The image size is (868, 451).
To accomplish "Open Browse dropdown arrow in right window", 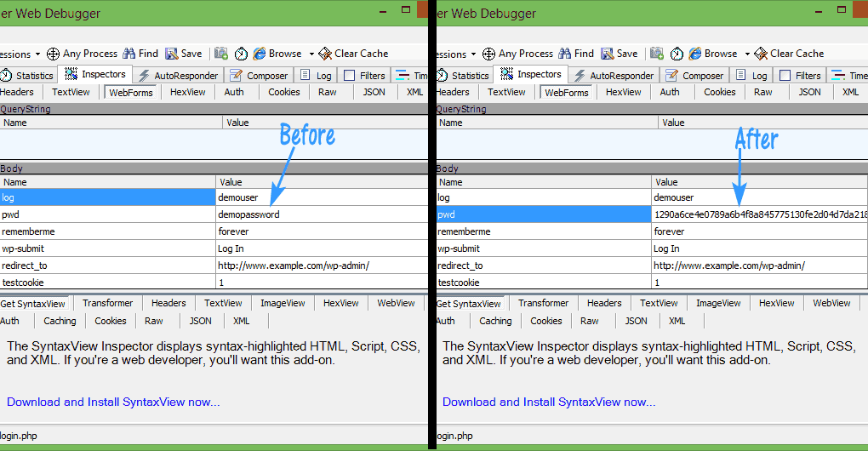I will (747, 54).
